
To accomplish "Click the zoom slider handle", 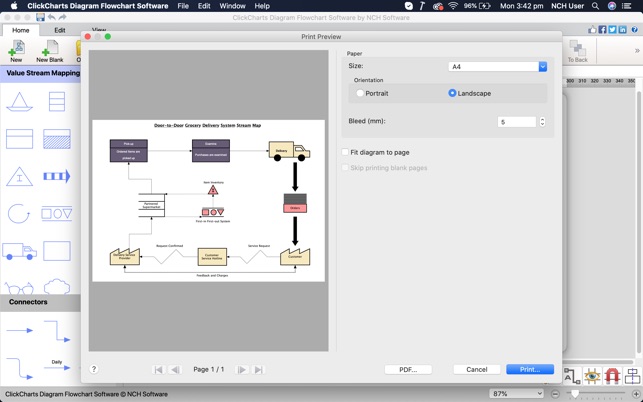I will click(575, 394).
